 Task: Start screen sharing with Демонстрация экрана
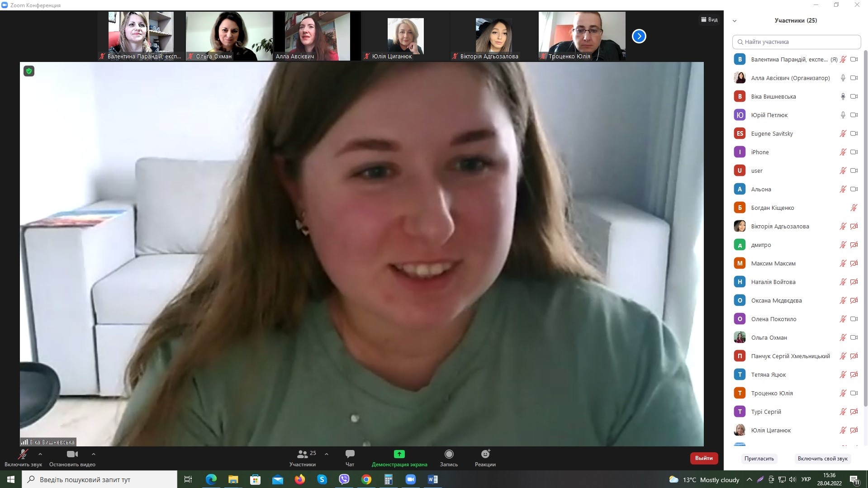[399, 454]
